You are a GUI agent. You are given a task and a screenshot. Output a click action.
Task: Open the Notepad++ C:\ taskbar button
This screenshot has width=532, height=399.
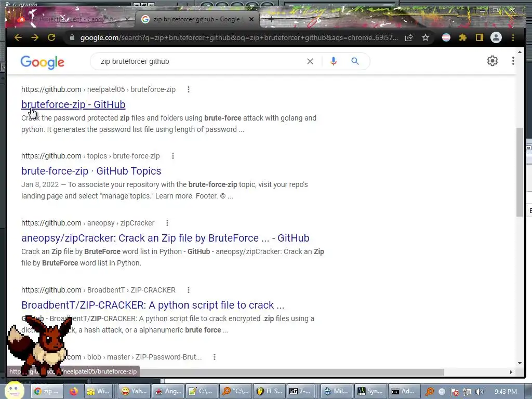(x=201, y=391)
